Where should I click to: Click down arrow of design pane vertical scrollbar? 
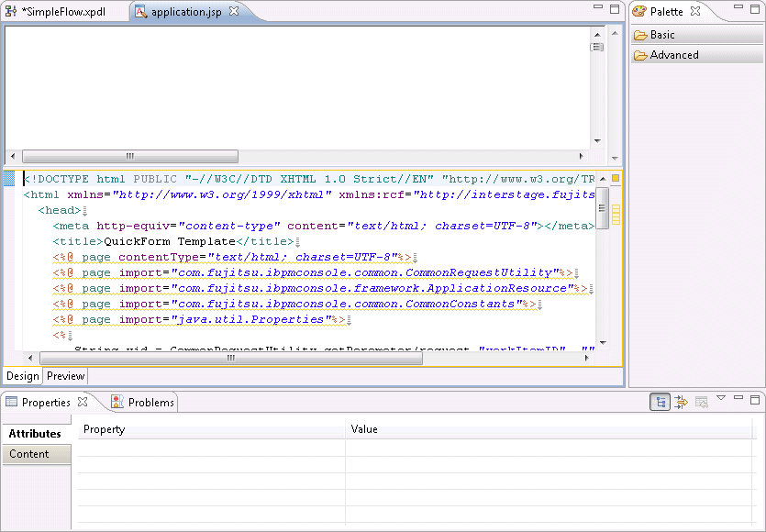(x=597, y=140)
